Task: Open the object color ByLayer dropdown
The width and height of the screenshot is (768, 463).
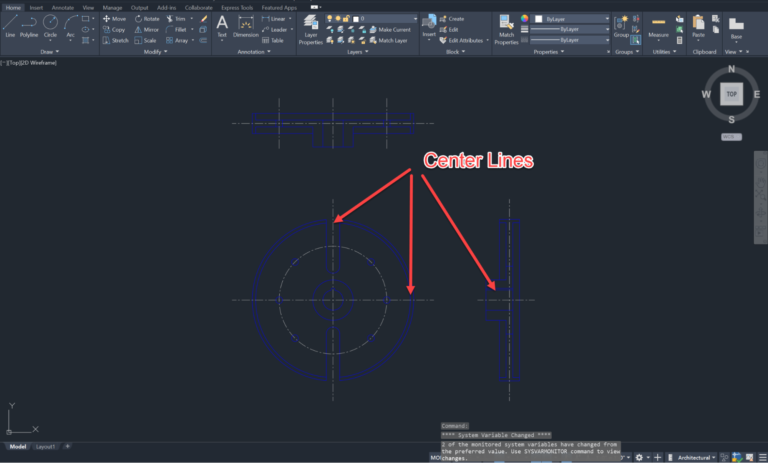Action: pos(571,19)
